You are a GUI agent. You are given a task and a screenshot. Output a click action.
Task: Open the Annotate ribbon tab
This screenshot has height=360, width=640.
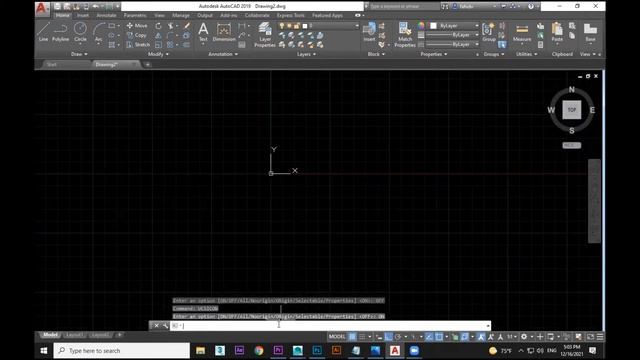[x=106, y=16]
